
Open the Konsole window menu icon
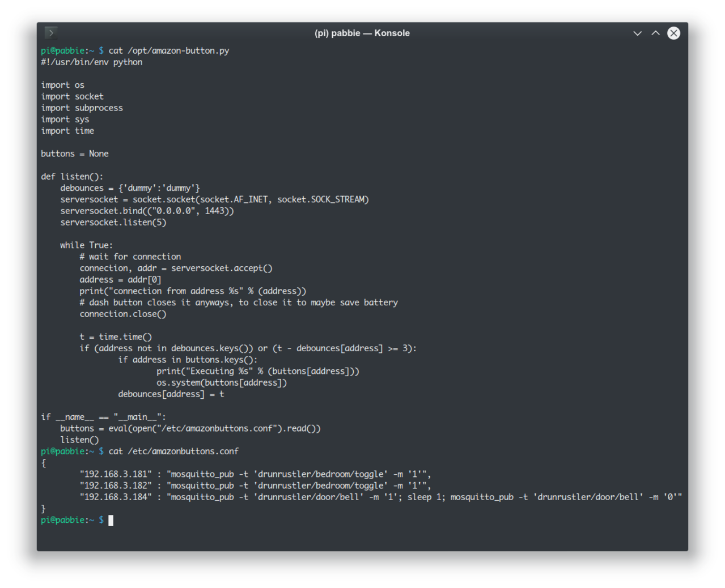click(x=51, y=33)
